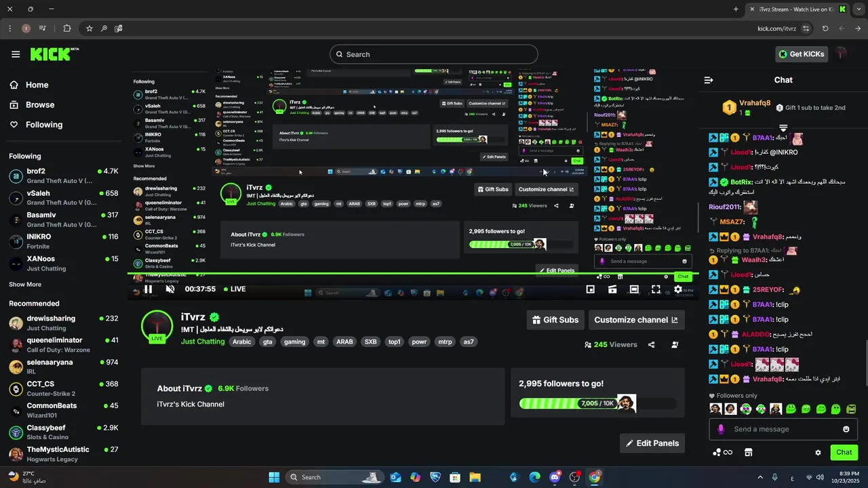This screenshot has width=868, height=488.
Task: Click the followers goal progress bar
Action: pyautogui.click(x=597, y=404)
